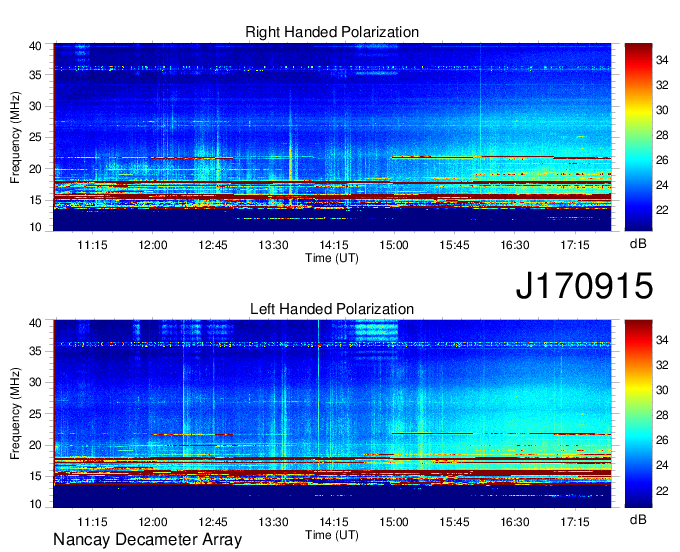Click the 35 MHz tick of Left Handed plot
Screen dimensions: 680x552
pos(36,351)
